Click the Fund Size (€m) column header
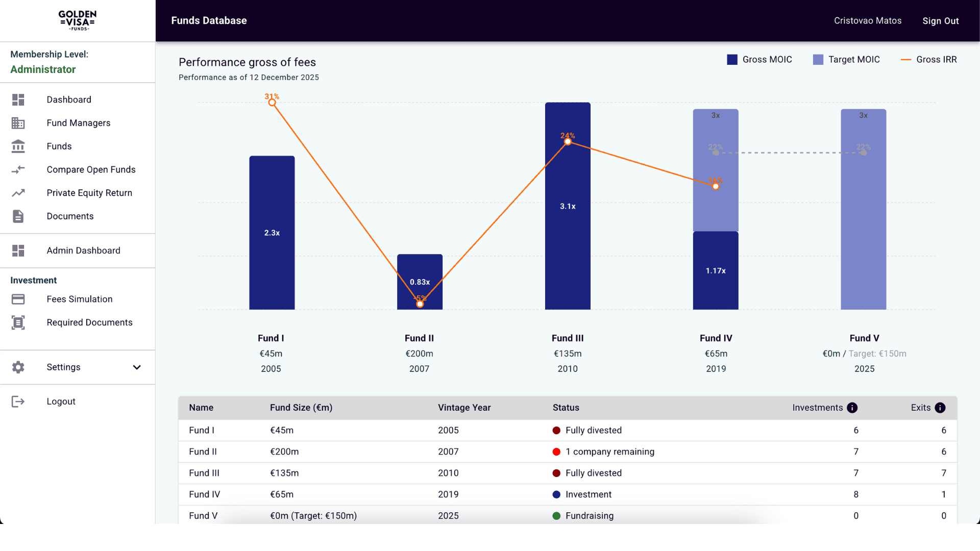This screenshot has height=551, width=980. [x=301, y=408]
